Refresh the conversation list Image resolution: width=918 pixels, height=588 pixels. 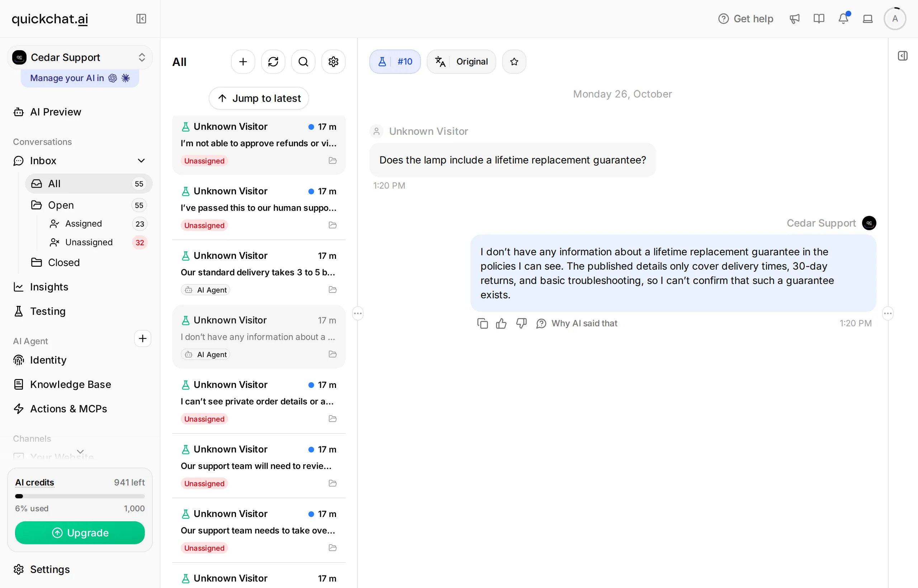[273, 61]
